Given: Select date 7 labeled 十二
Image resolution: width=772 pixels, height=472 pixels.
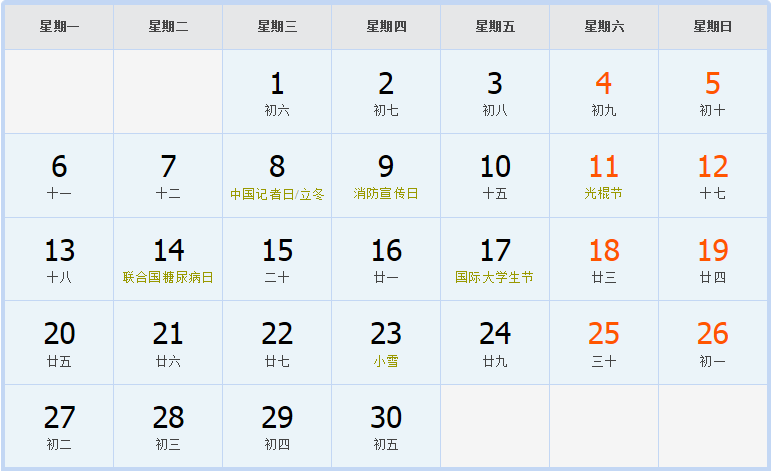Looking at the screenshot, I should (x=168, y=176).
